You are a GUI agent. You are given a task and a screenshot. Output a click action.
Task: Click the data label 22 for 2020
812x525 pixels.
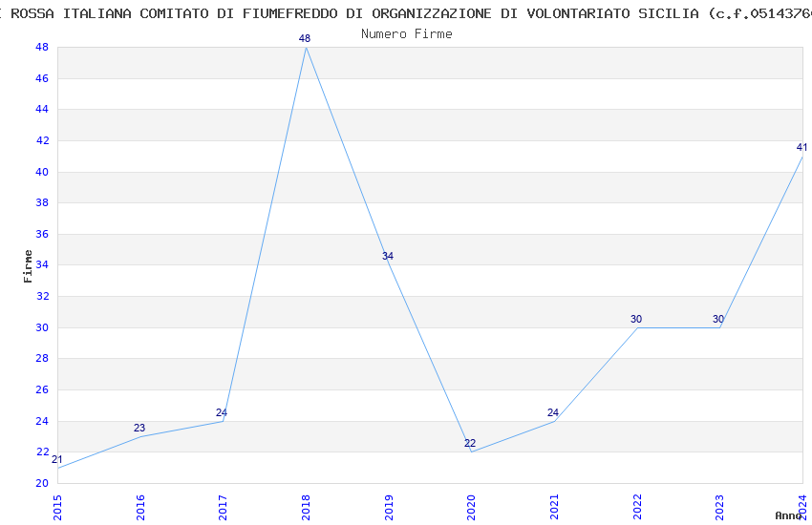(x=470, y=443)
